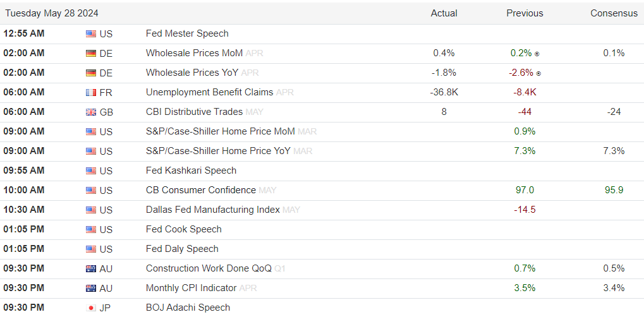This screenshot has height=317, width=644.
Task: Click the US flag beside Fed Mester Speech
Action: pyautogui.click(x=91, y=34)
